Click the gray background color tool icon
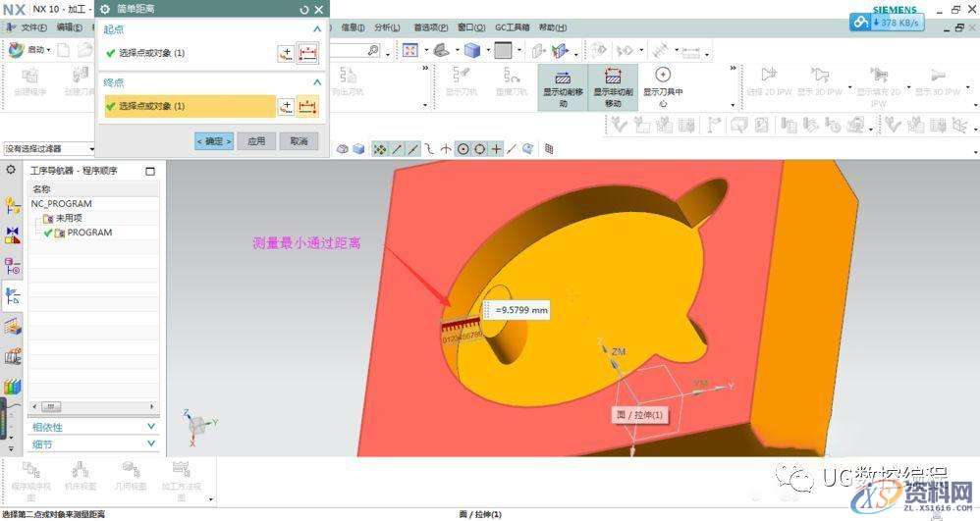980x521 pixels. (x=503, y=50)
